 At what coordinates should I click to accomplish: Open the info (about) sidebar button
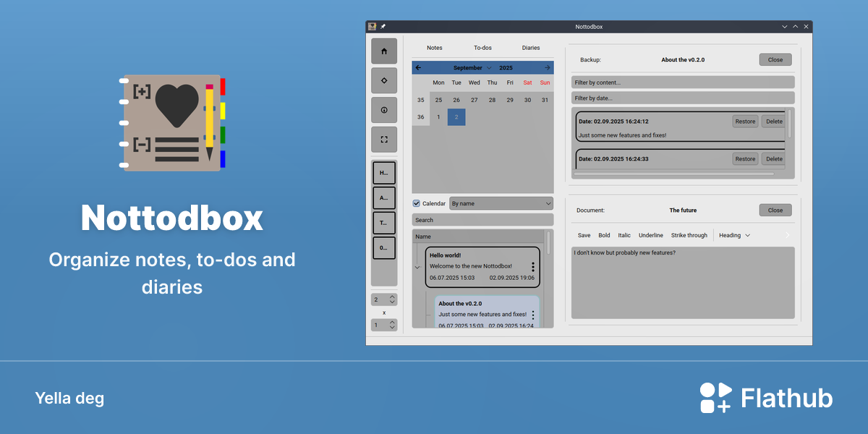384,110
